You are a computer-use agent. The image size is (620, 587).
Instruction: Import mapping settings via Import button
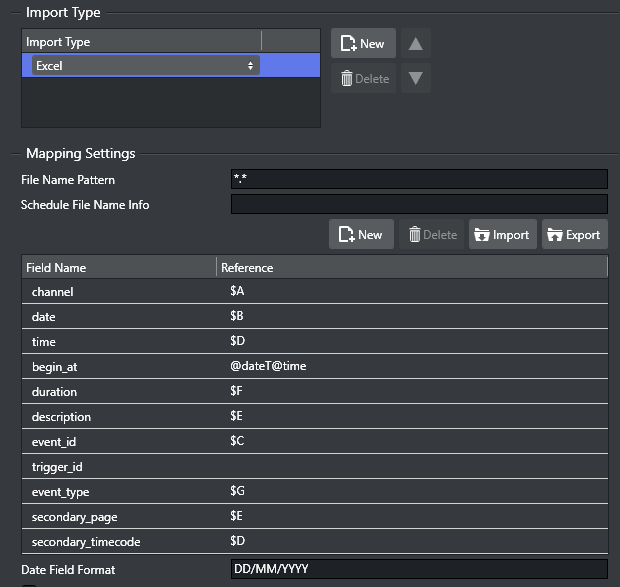point(503,235)
